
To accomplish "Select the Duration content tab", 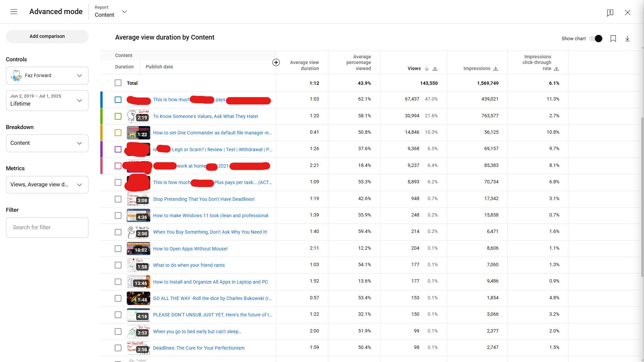I will [x=124, y=67].
